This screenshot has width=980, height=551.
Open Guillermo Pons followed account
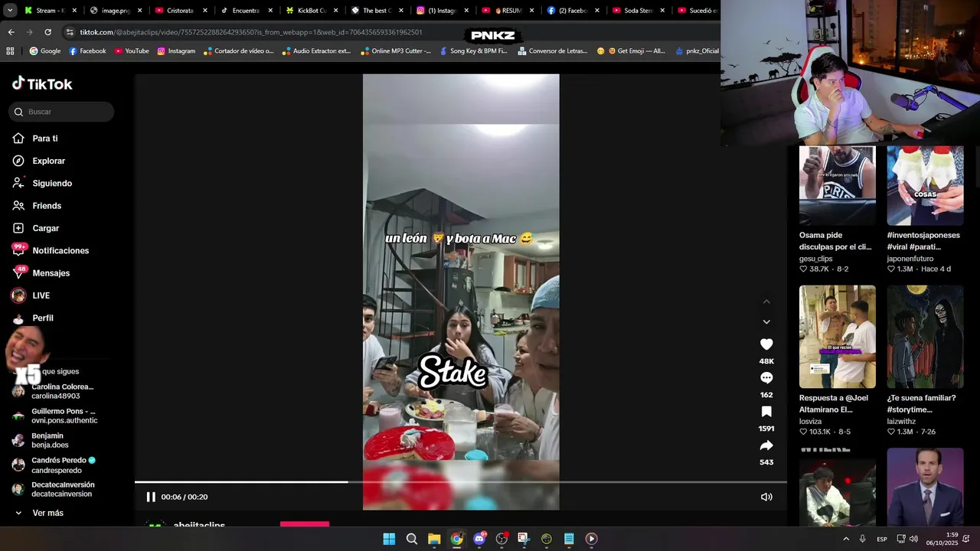pos(54,416)
